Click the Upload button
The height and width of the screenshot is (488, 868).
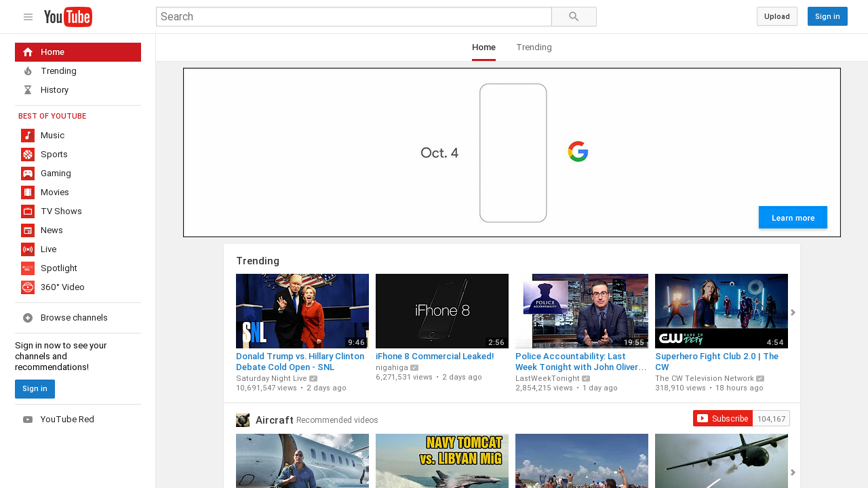pyautogui.click(x=777, y=16)
